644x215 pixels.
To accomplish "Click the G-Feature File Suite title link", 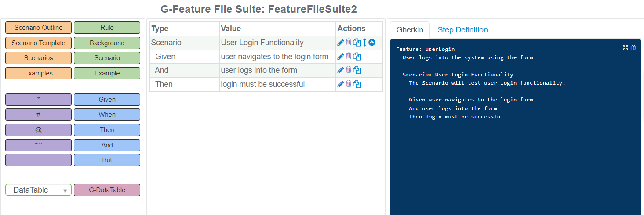I will 258,9.
